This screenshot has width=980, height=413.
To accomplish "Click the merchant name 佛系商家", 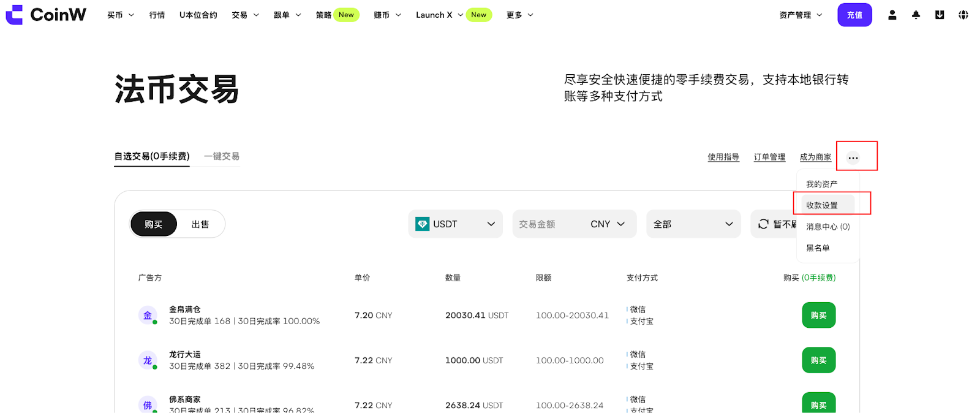I will (x=185, y=400).
